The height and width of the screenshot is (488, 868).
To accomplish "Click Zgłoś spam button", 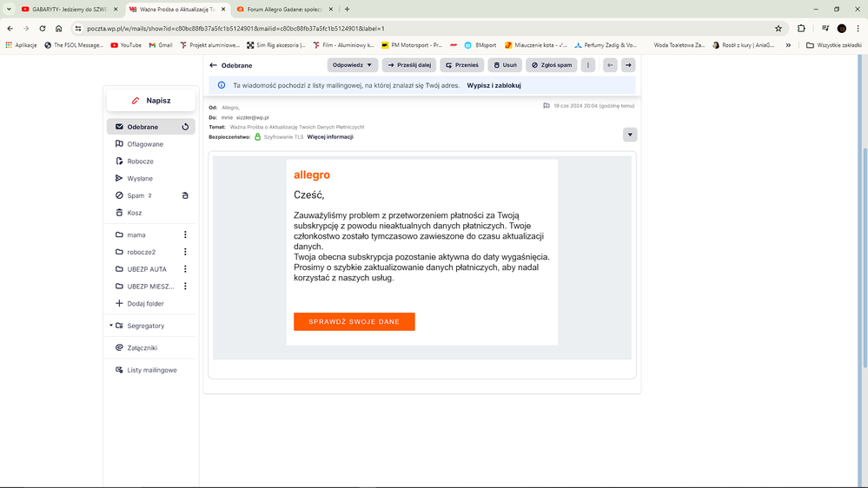I will (552, 65).
